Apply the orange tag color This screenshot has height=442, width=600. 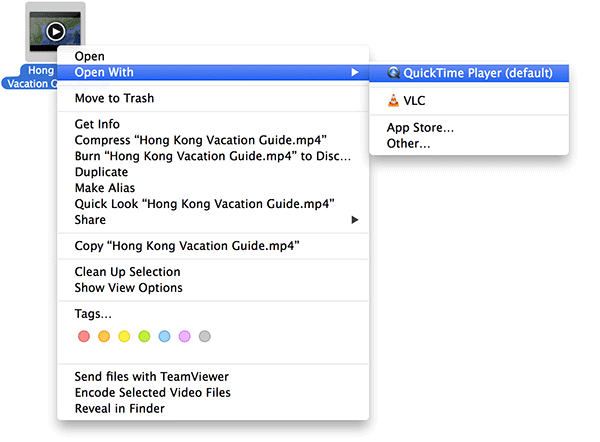(x=104, y=336)
